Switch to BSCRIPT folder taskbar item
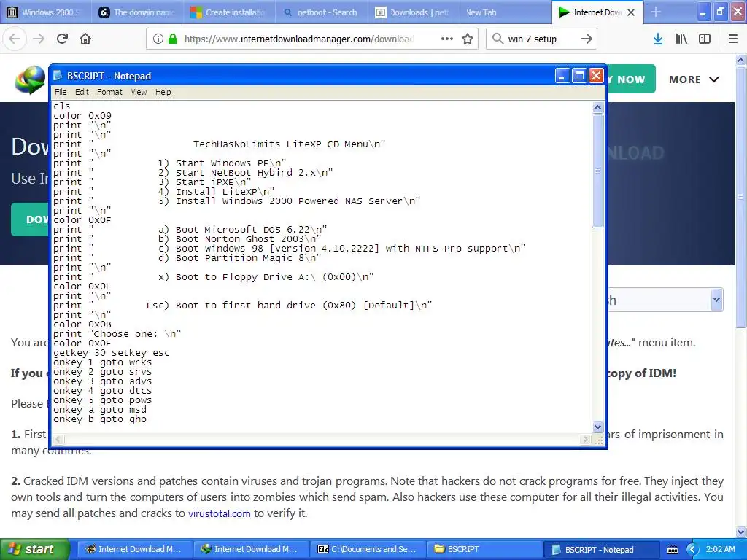The image size is (747, 560). coord(483,549)
